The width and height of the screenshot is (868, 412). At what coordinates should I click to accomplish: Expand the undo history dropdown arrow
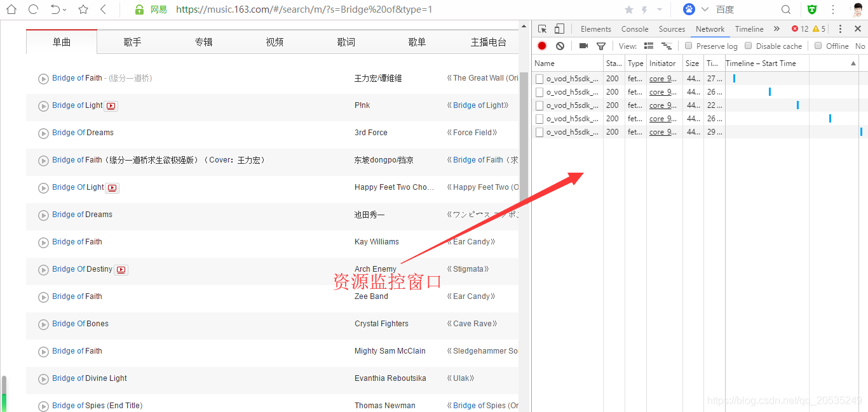click(x=64, y=10)
